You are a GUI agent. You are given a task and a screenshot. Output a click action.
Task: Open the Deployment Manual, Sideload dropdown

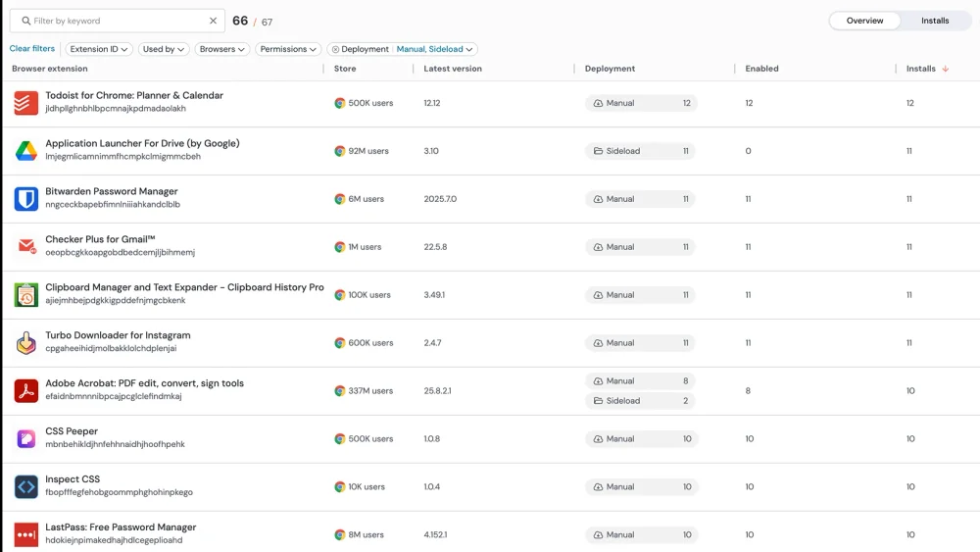click(x=434, y=49)
